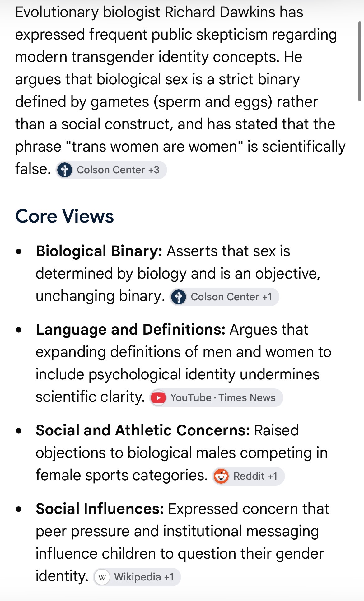
Task: Click the Core Views heading
Action: coord(65,216)
